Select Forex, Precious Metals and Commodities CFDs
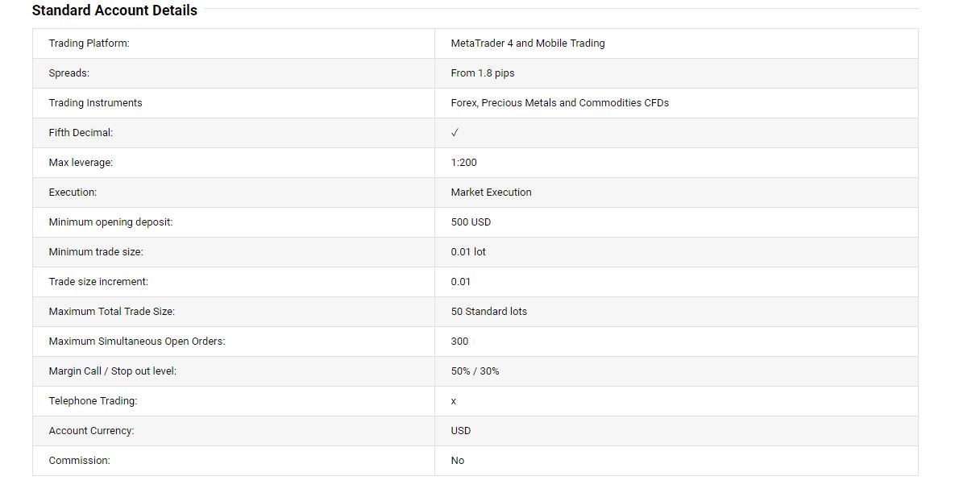The height and width of the screenshot is (497, 980). (560, 103)
